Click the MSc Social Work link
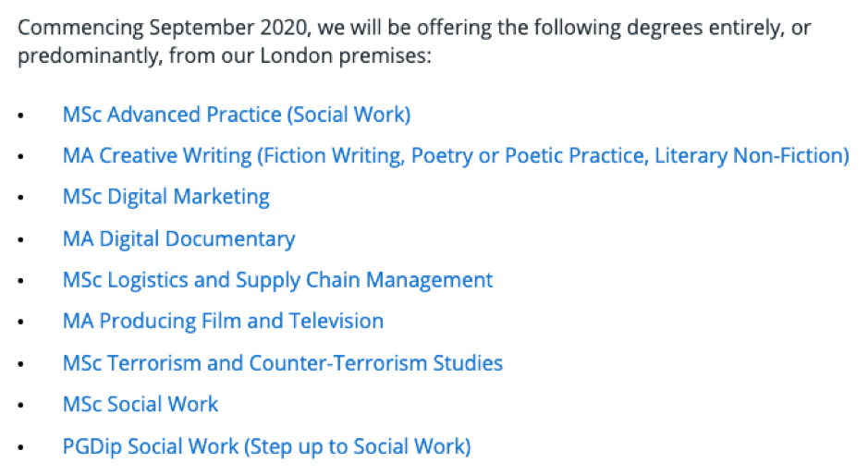 coord(141,405)
